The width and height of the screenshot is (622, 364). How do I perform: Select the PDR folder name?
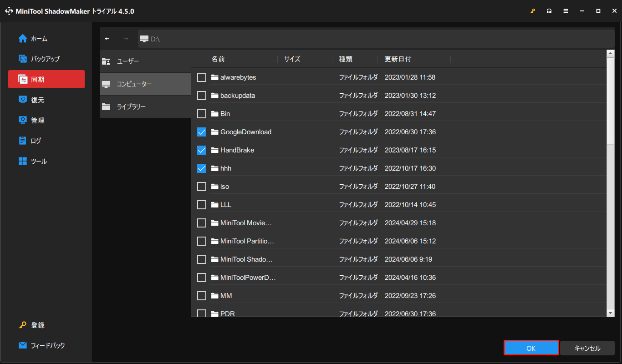coord(228,313)
